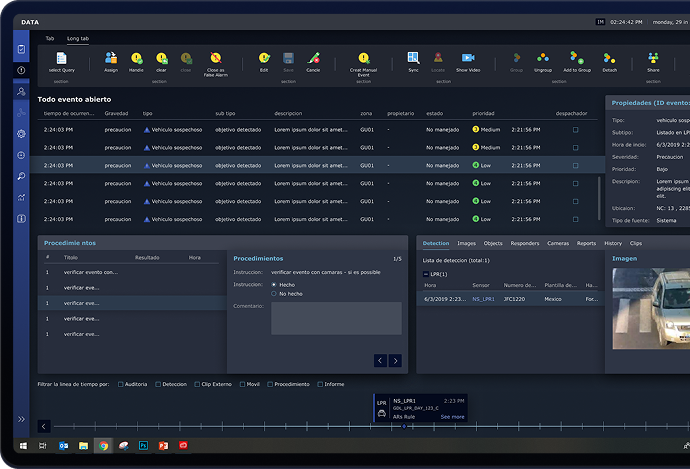Open the Cameras tab in detection panel

pos(558,243)
